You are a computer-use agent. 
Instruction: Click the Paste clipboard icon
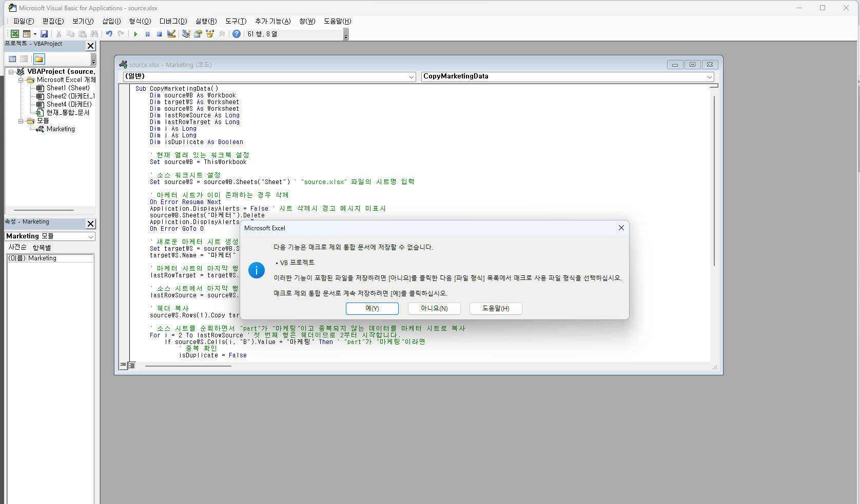point(83,34)
